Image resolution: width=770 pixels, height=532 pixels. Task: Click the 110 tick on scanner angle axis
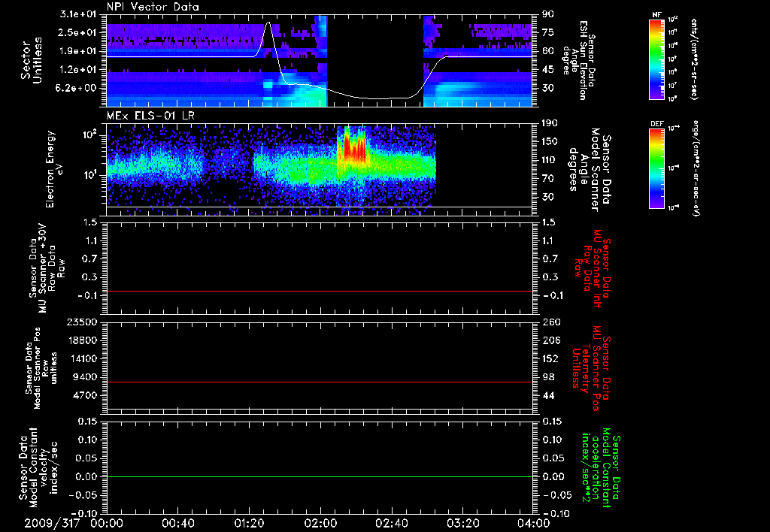point(550,160)
